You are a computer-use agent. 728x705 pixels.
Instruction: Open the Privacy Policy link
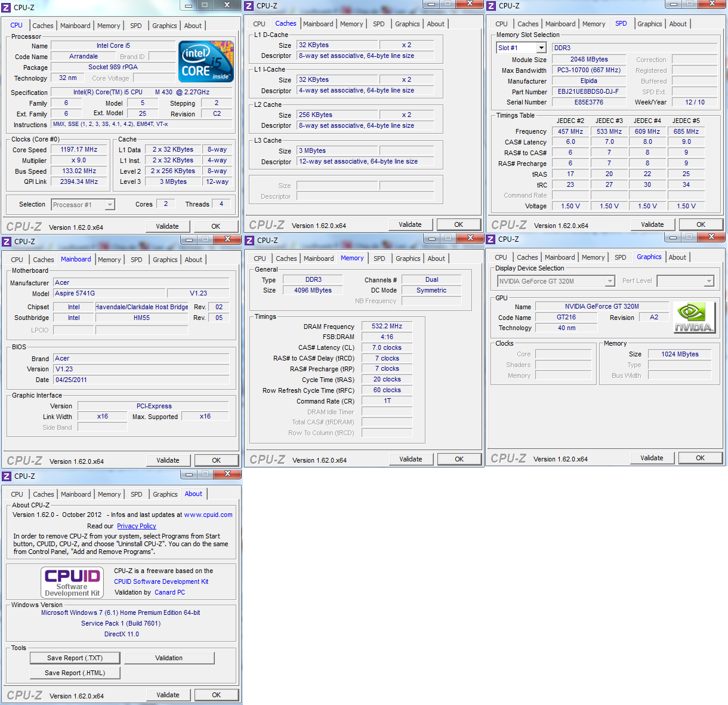[x=137, y=526]
